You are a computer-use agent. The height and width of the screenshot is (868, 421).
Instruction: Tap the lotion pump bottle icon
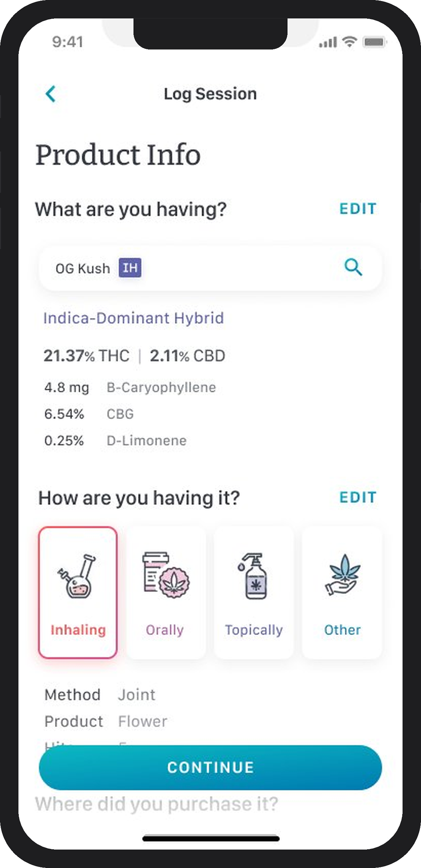tap(254, 576)
